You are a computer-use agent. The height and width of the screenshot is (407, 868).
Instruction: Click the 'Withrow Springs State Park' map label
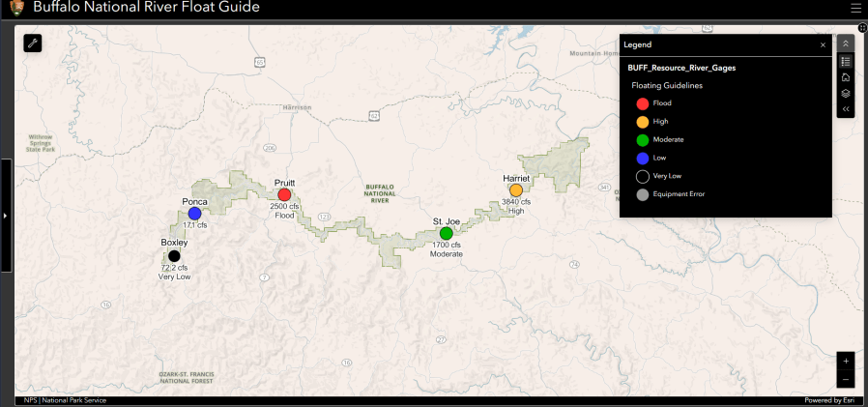(x=42, y=143)
